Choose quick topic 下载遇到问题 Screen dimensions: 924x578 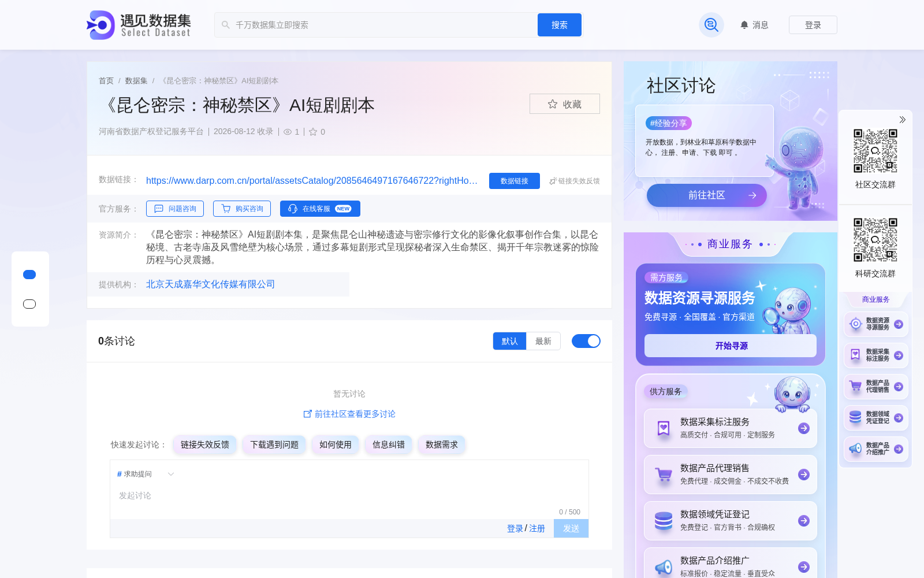pos(274,444)
